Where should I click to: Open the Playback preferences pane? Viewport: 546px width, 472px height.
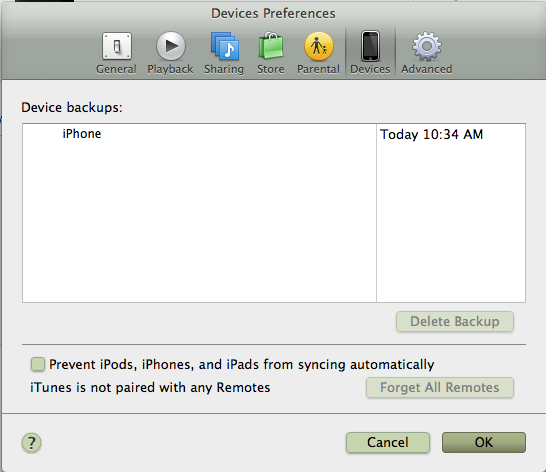click(170, 53)
